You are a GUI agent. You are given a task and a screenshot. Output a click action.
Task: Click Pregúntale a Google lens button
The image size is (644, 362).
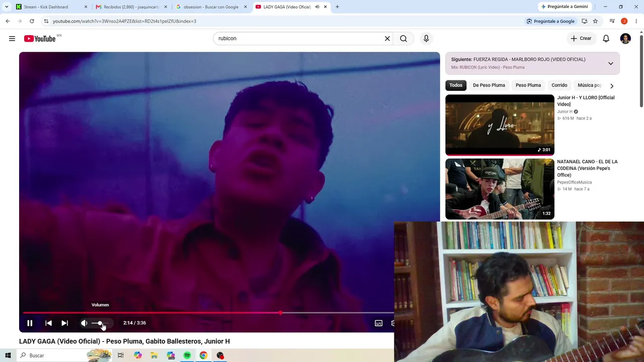point(550,21)
